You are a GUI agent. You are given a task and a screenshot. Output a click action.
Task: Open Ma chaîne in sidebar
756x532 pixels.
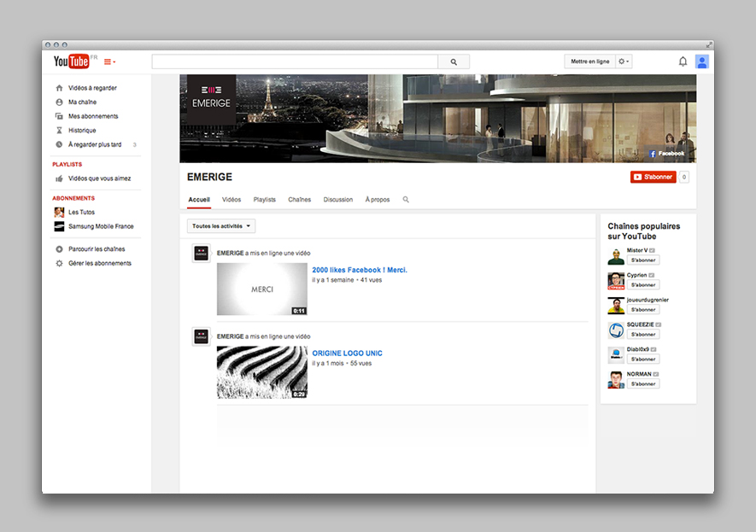(x=83, y=102)
